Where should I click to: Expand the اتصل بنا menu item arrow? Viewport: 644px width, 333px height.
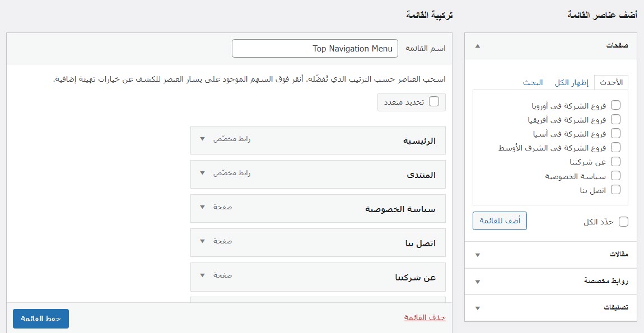(202, 241)
